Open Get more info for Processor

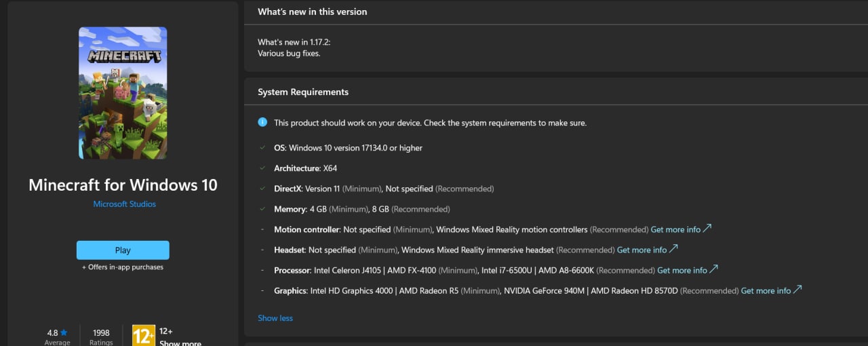pyautogui.click(x=682, y=270)
